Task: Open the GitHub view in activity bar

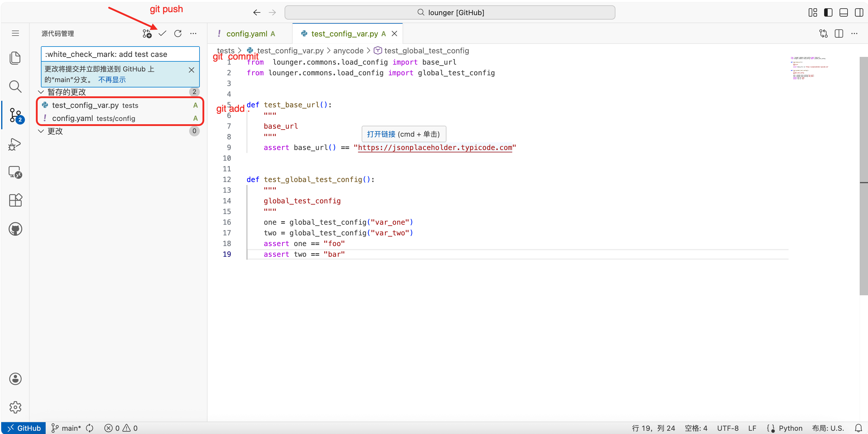Action: coord(15,229)
